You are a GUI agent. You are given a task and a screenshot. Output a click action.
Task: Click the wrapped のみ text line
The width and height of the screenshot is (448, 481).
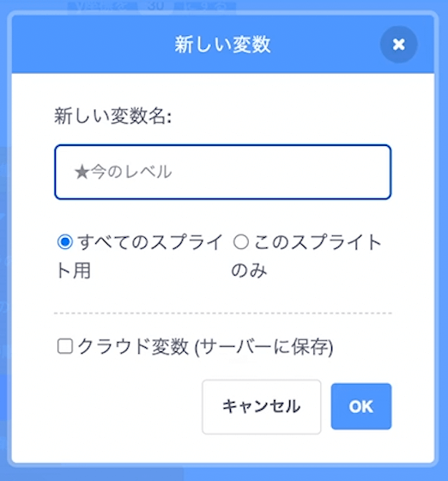pos(249,271)
